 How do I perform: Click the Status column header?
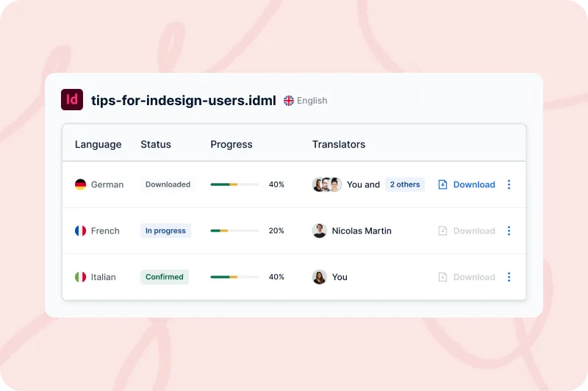[156, 144]
